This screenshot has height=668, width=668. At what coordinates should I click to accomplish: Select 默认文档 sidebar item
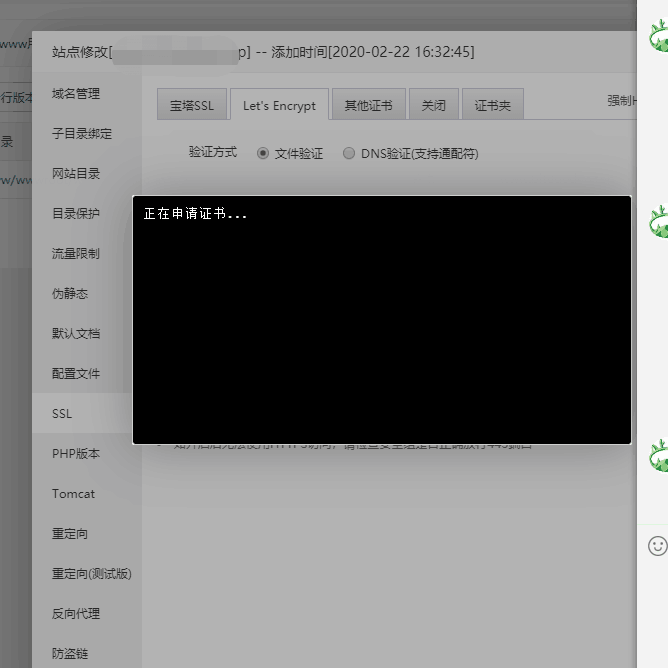click(x=76, y=334)
